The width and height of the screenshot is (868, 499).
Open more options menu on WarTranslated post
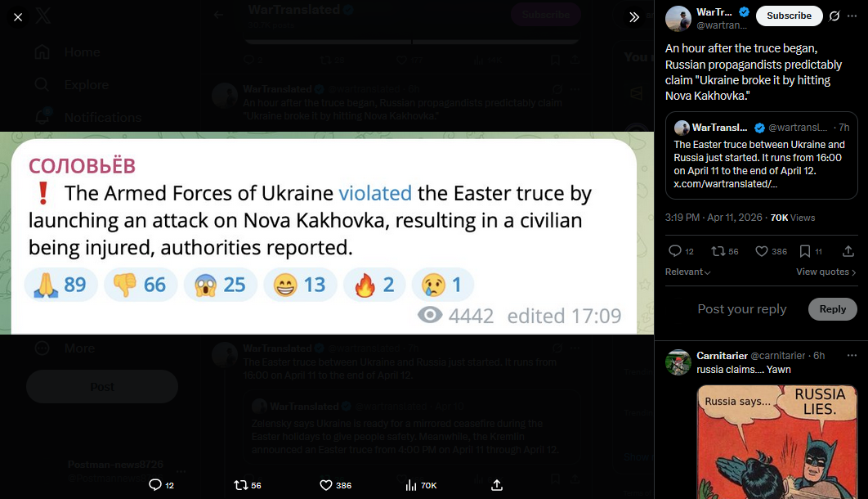point(852,16)
